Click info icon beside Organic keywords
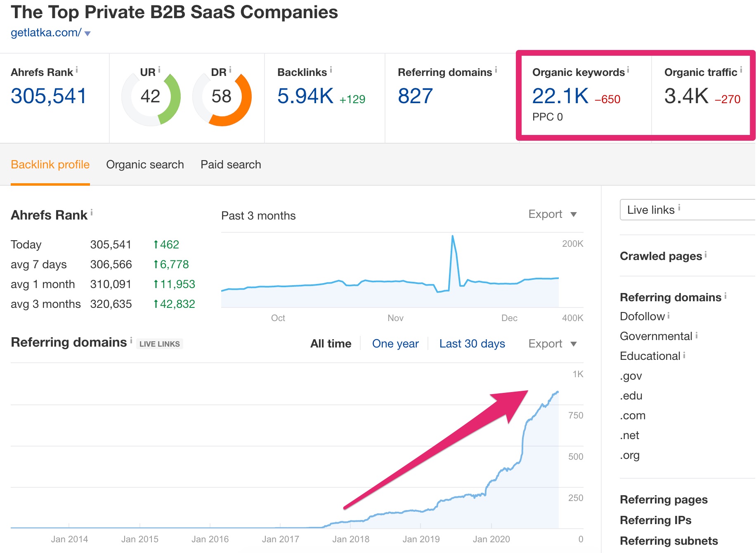756x553 pixels. pyautogui.click(x=628, y=70)
